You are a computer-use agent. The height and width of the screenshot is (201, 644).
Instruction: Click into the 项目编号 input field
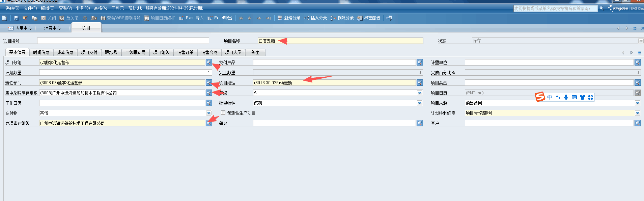tap(123, 41)
